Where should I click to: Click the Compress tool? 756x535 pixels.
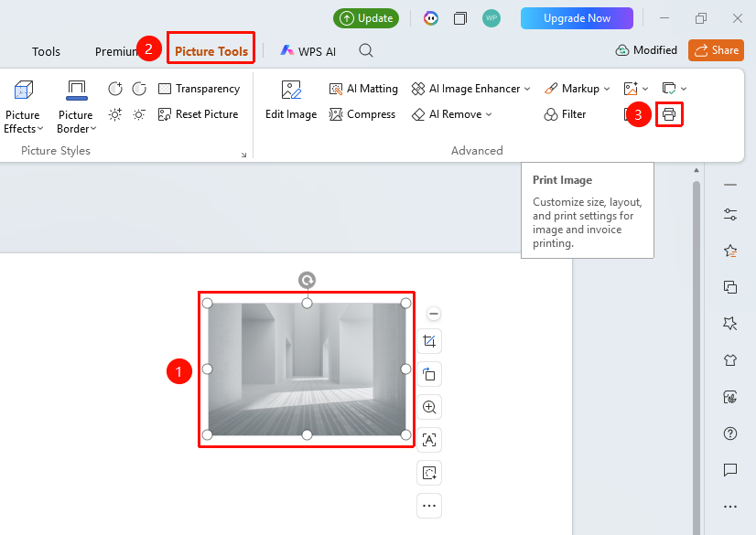[362, 114]
